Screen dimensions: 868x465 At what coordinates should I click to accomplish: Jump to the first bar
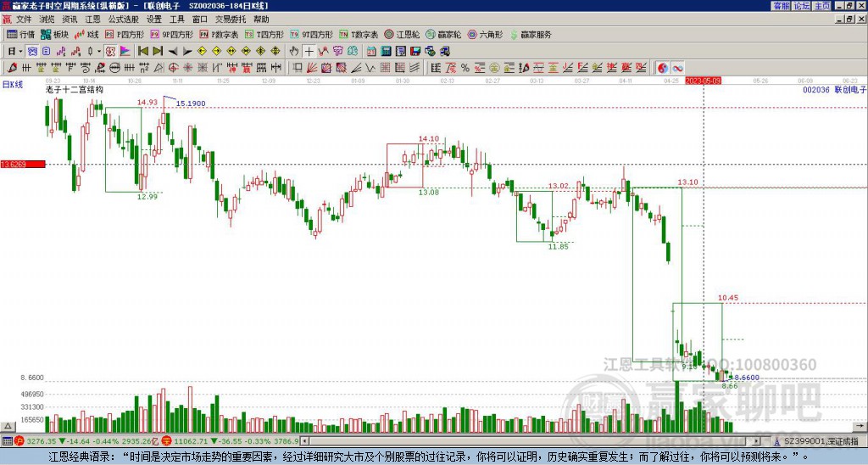142,52
